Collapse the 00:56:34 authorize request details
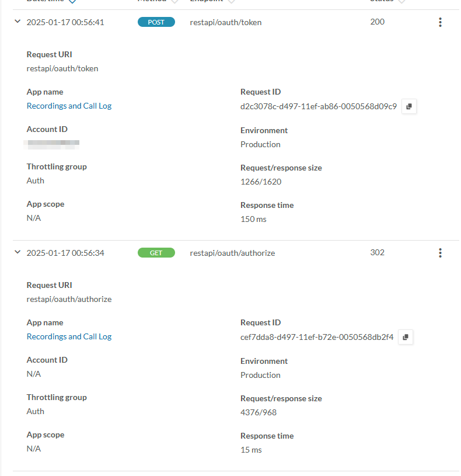Viewport: 461px width, 476px height. pyautogui.click(x=17, y=252)
